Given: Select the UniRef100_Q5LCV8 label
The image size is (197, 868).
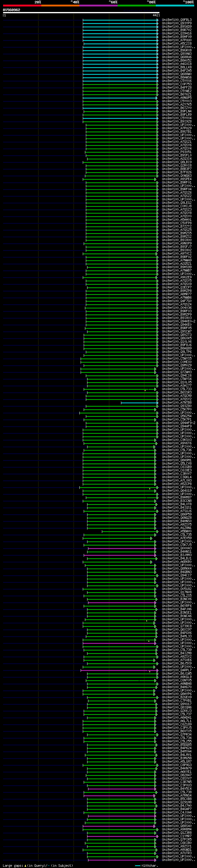Looking at the screenshot, I should click(177, 464).
